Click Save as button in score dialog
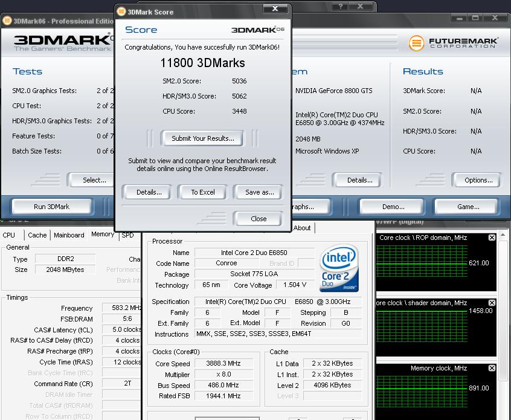 (258, 192)
